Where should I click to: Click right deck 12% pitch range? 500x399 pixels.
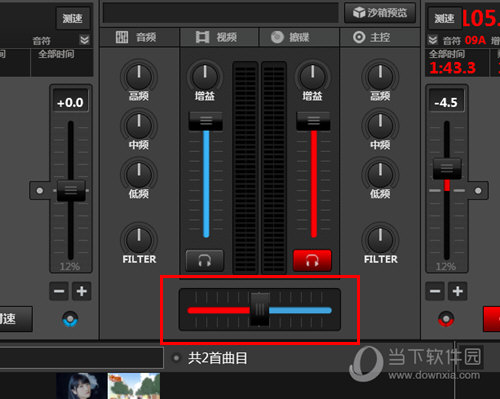tap(446, 266)
